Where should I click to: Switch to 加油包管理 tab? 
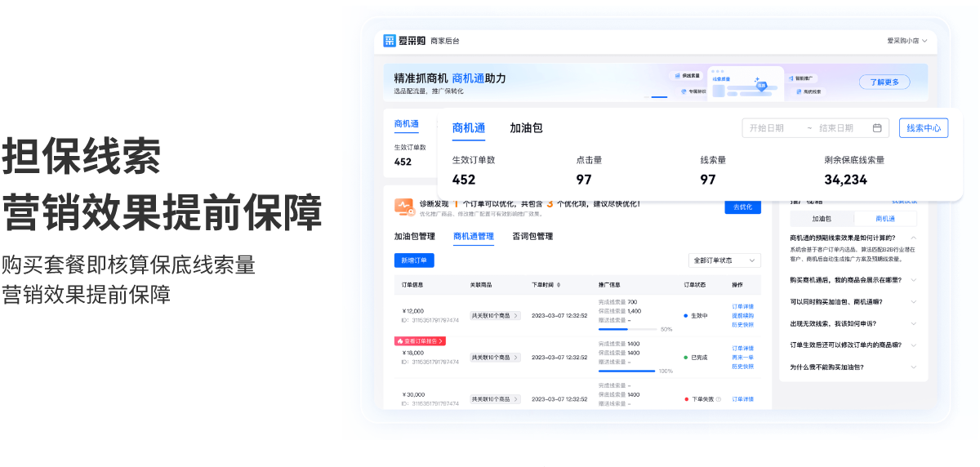(x=414, y=237)
